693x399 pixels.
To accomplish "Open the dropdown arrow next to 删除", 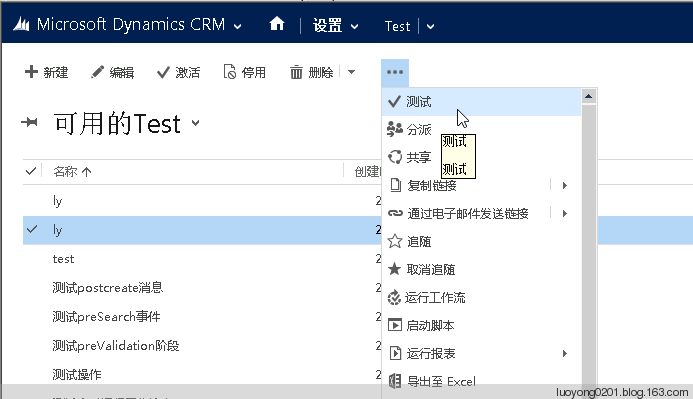I will coord(351,72).
